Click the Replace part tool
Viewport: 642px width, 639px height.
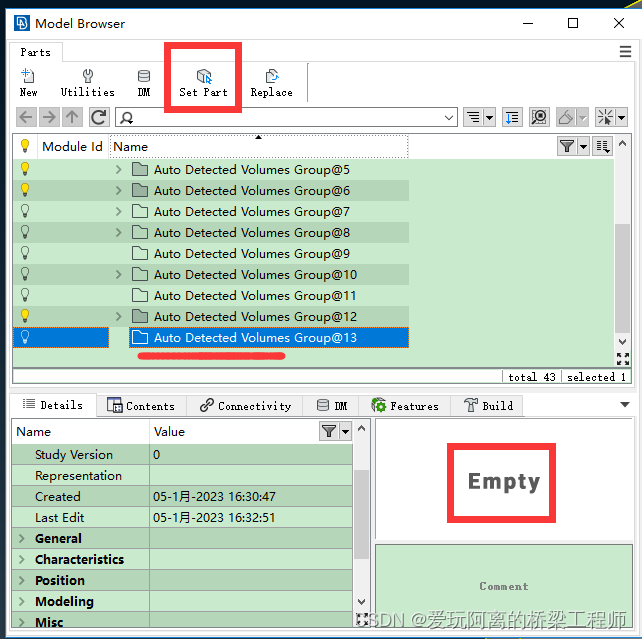click(271, 82)
